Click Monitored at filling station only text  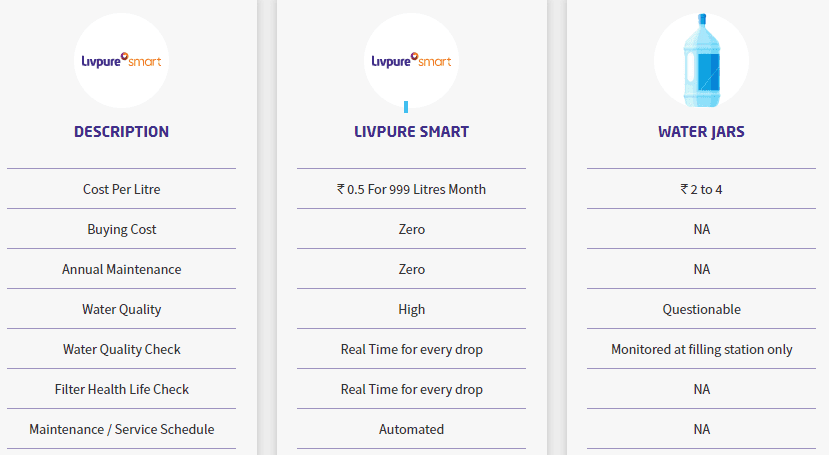click(x=701, y=349)
